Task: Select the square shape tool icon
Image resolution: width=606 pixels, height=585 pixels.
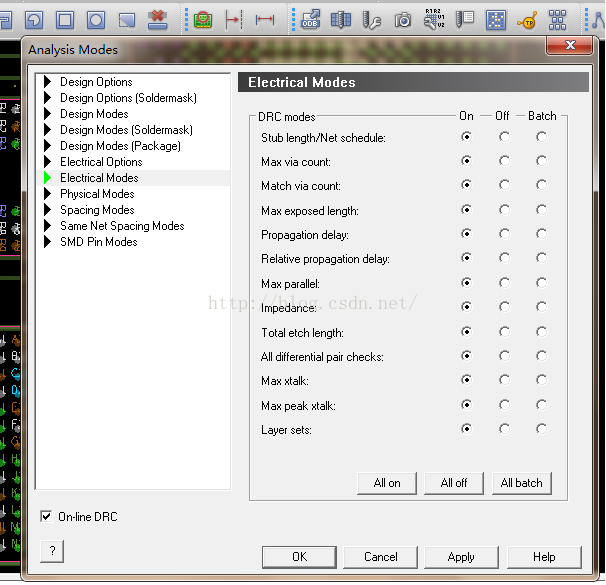Action: [65, 19]
